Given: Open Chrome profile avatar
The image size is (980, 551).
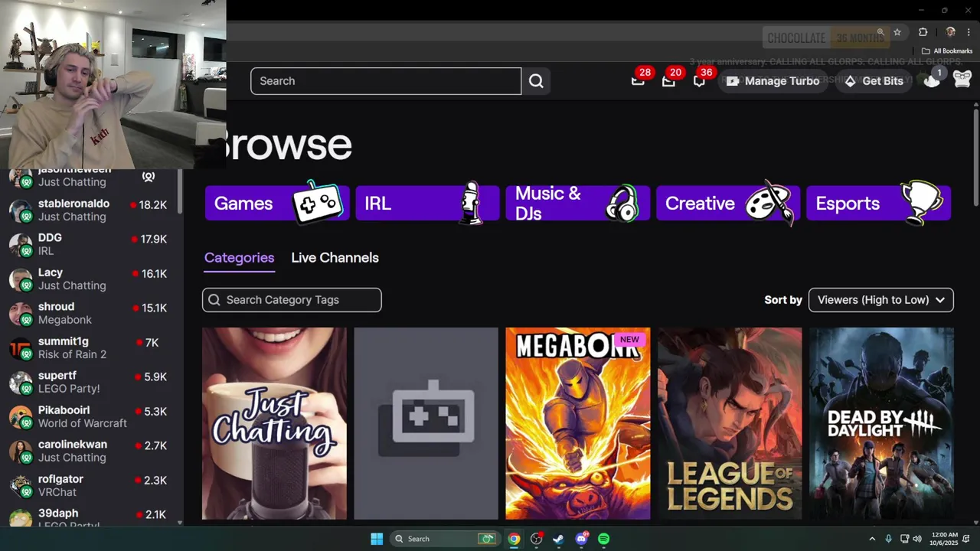Looking at the screenshot, I should pyautogui.click(x=950, y=32).
